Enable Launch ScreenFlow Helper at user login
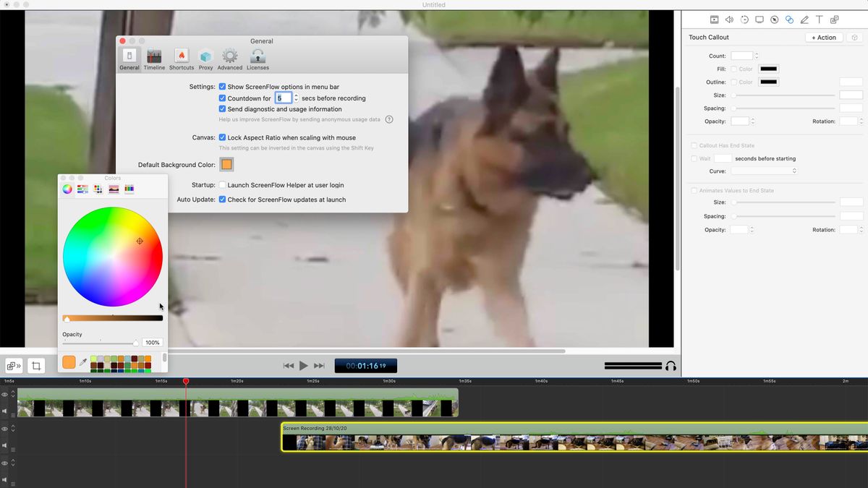The width and height of the screenshot is (868, 488). click(x=223, y=185)
